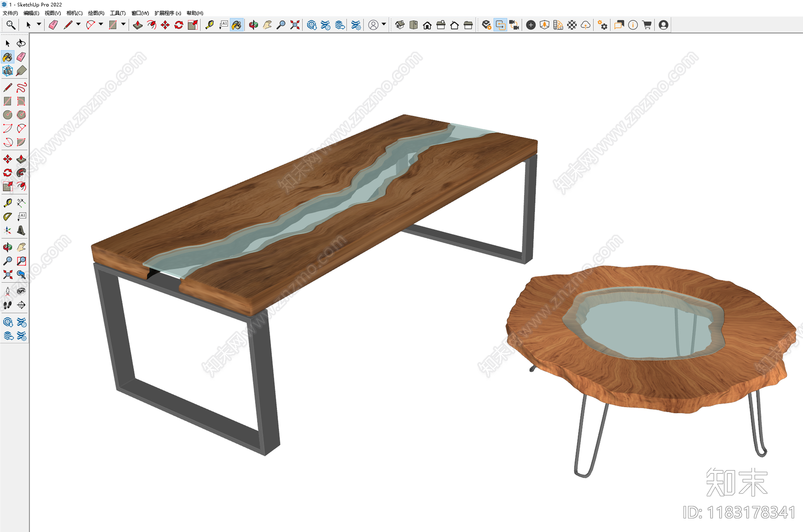Open the 窗口(W) menu
This screenshot has width=803, height=532.
[x=140, y=13]
